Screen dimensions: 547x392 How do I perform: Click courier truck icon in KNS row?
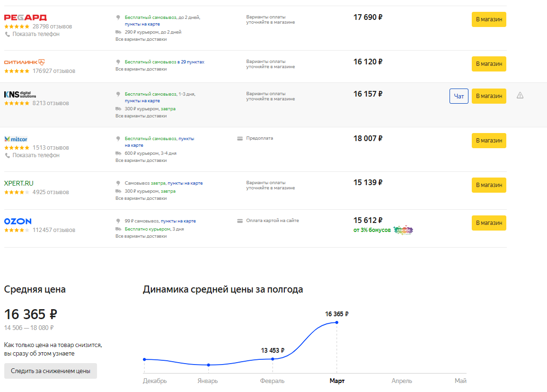click(118, 109)
